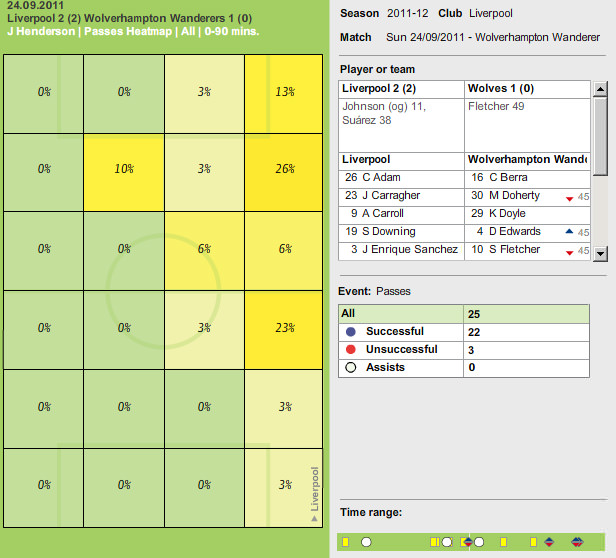Viewport: 616px width, 558px height.
Task: Choose player 30 M Doherty
Action: click(528, 196)
